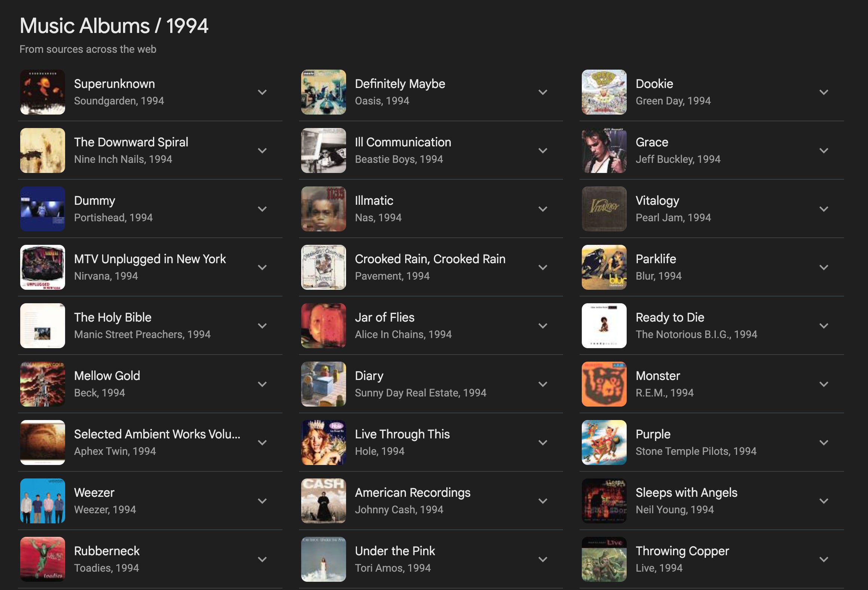This screenshot has width=868, height=590.
Task: Show more about Ready to Die
Action: click(x=823, y=326)
